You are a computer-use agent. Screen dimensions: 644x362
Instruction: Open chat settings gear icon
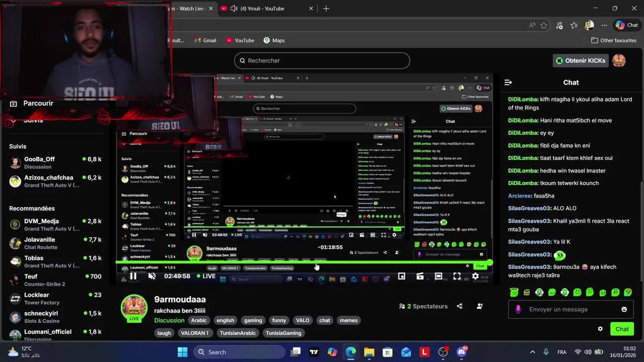pyautogui.click(x=600, y=329)
